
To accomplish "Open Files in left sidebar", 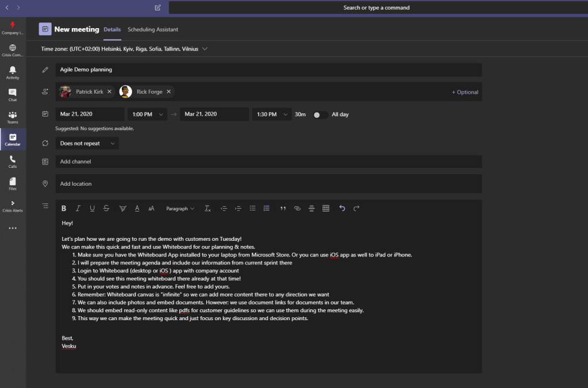I will coord(13,183).
